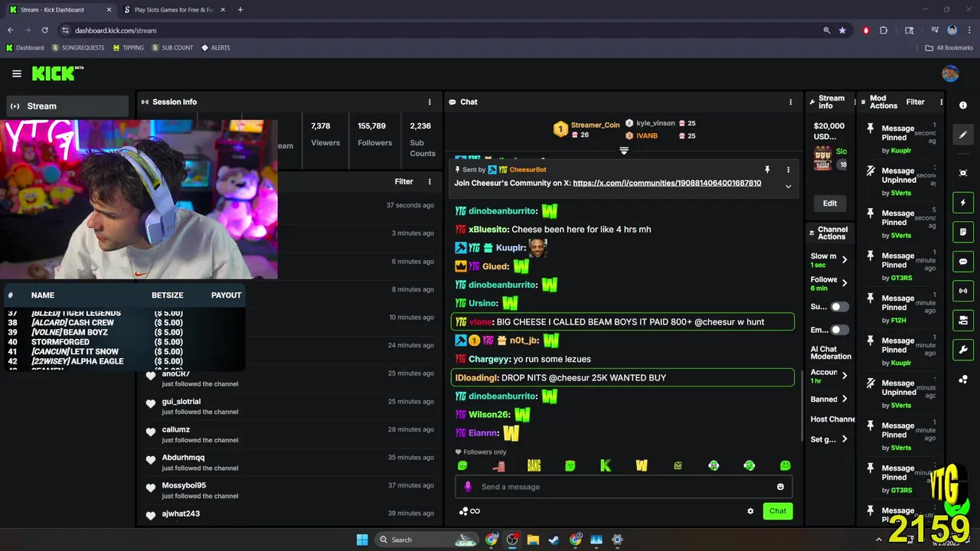This screenshot has width=980, height=551.
Task: Click the focus frame icon in sidebar
Action: [x=963, y=173]
